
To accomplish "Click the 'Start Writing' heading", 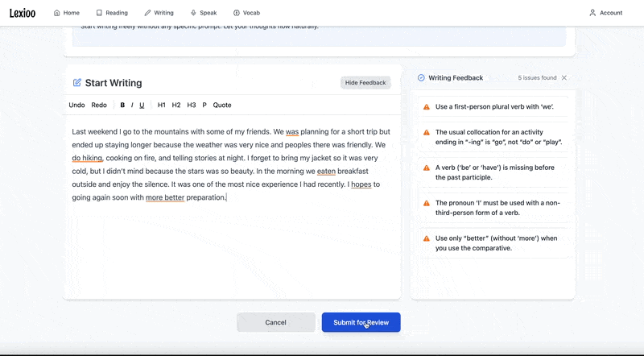I will tap(114, 83).
